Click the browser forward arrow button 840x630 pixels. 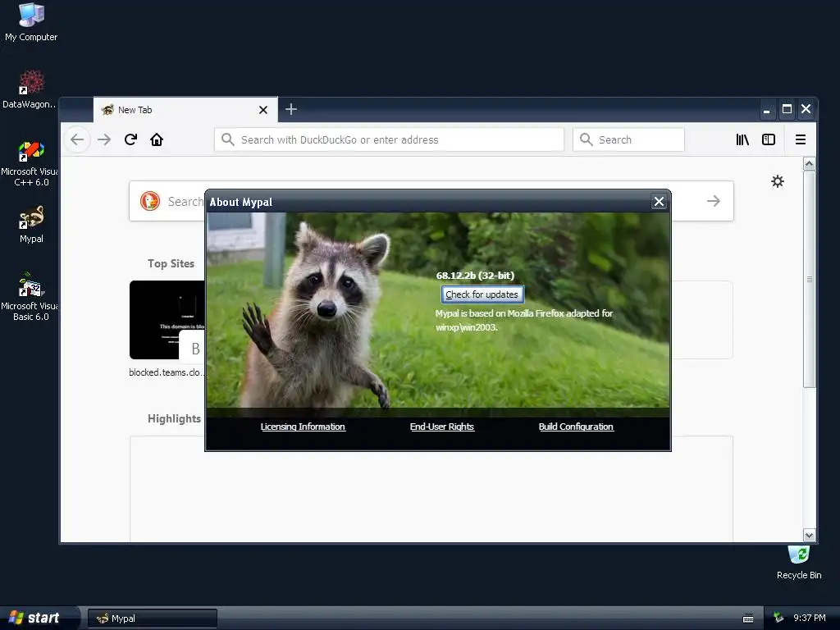pyautogui.click(x=104, y=139)
